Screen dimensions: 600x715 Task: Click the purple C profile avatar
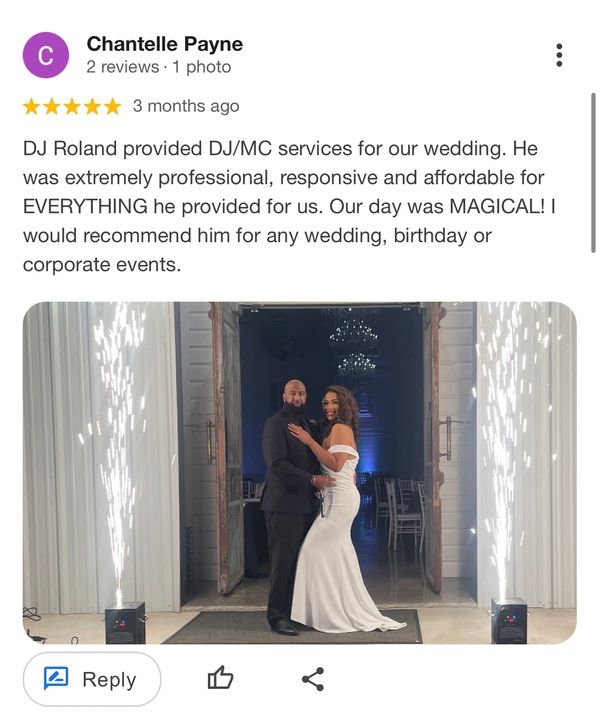[x=46, y=55]
